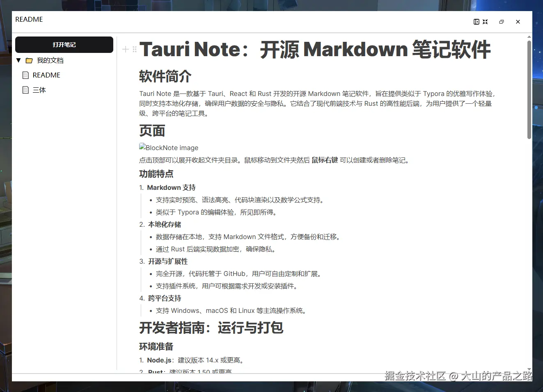Click the 跨平台支持 list item
This screenshot has height=392, width=543.
pos(165,298)
